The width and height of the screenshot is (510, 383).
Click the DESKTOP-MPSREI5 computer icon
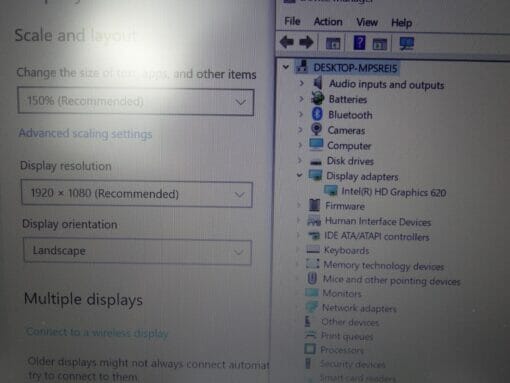(302, 67)
